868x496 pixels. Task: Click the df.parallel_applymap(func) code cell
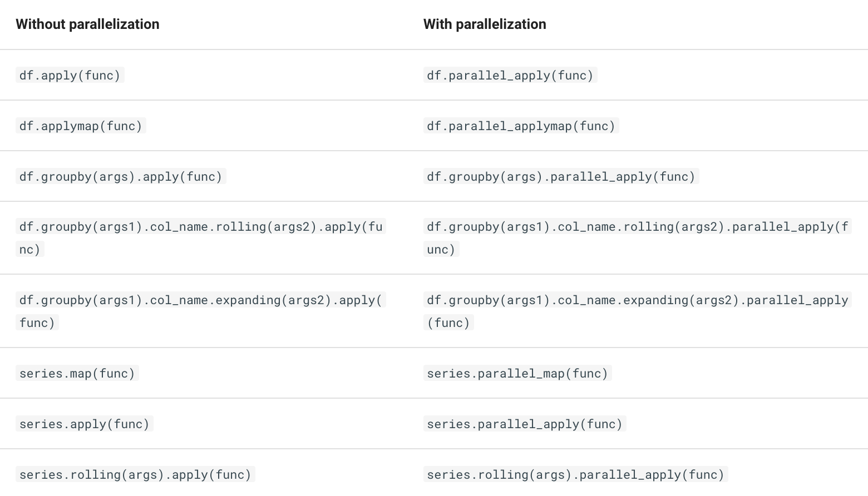click(521, 126)
